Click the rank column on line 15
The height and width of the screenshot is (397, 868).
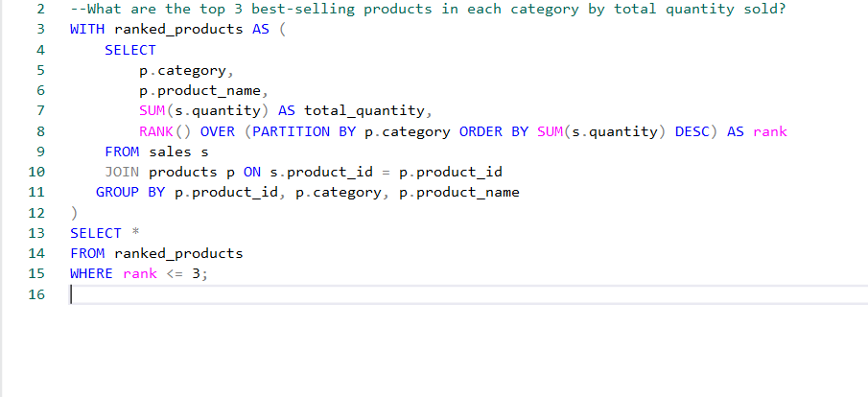point(139,273)
